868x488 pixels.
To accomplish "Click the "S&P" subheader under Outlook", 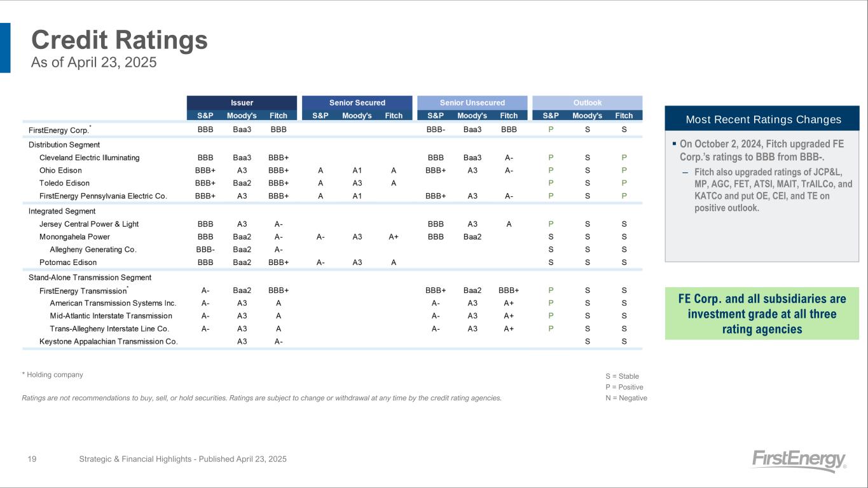I will pos(551,116).
